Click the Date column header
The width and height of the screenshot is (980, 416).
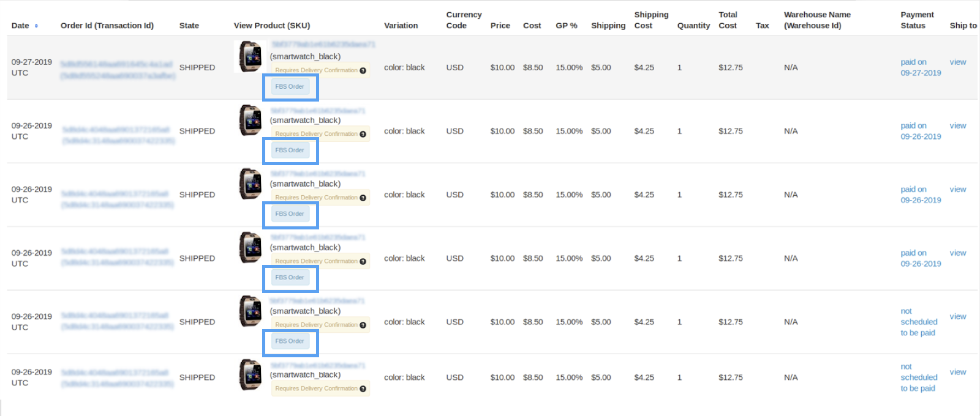pos(20,26)
